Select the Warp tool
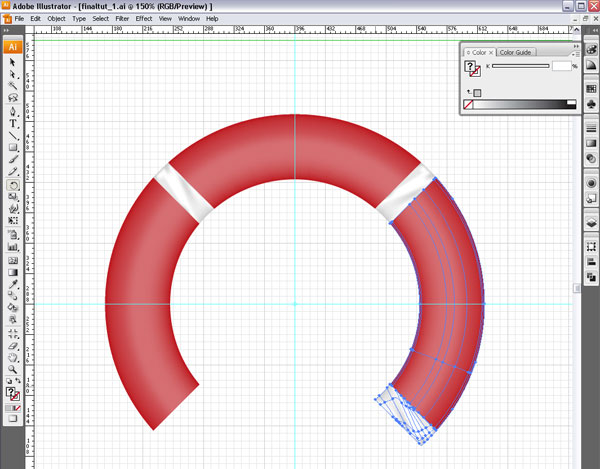Screen dimensions: 600x469 coord(13,209)
